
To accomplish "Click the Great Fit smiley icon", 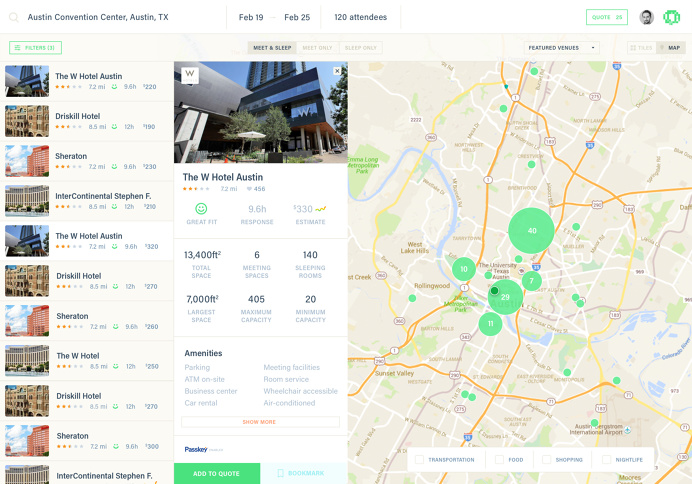I will tap(201, 208).
